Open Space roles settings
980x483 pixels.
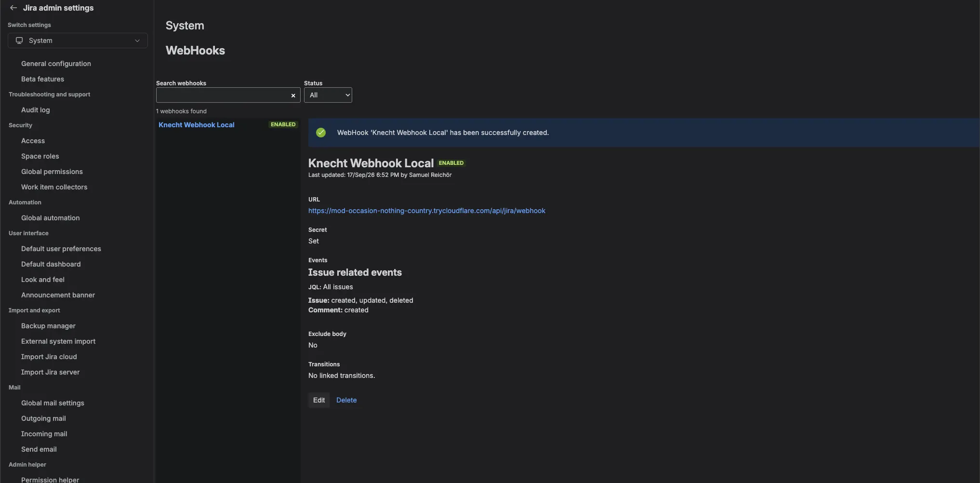pyautogui.click(x=40, y=156)
